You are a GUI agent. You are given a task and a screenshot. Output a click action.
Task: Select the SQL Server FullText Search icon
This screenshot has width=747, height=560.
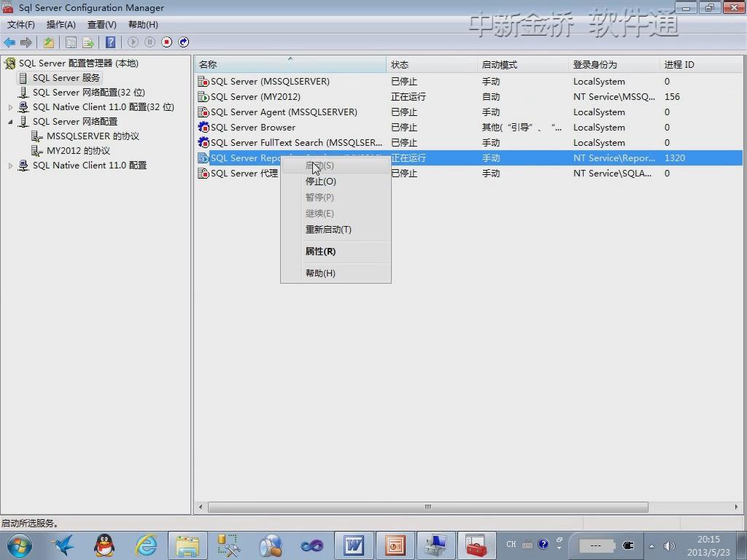(204, 142)
